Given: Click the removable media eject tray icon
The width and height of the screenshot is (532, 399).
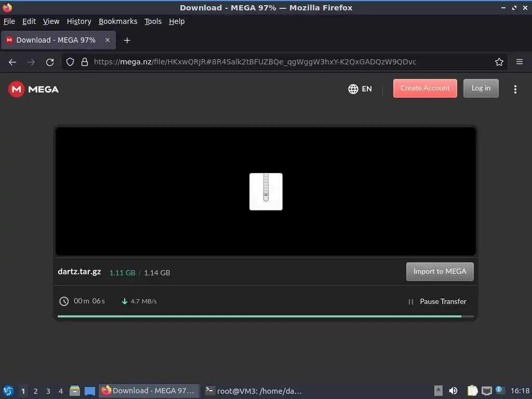Looking at the screenshot, I should (x=438, y=391).
